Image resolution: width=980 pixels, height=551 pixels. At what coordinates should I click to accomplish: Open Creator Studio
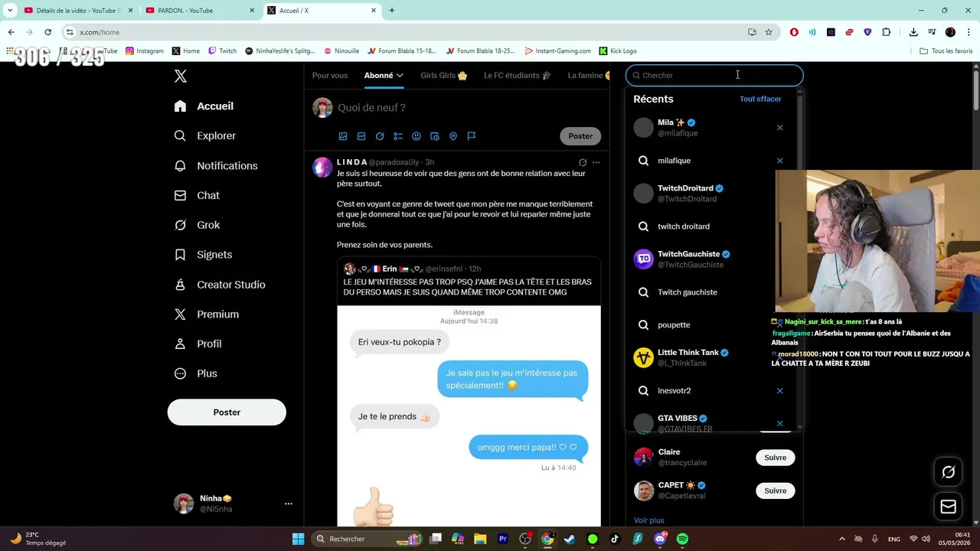[220, 285]
